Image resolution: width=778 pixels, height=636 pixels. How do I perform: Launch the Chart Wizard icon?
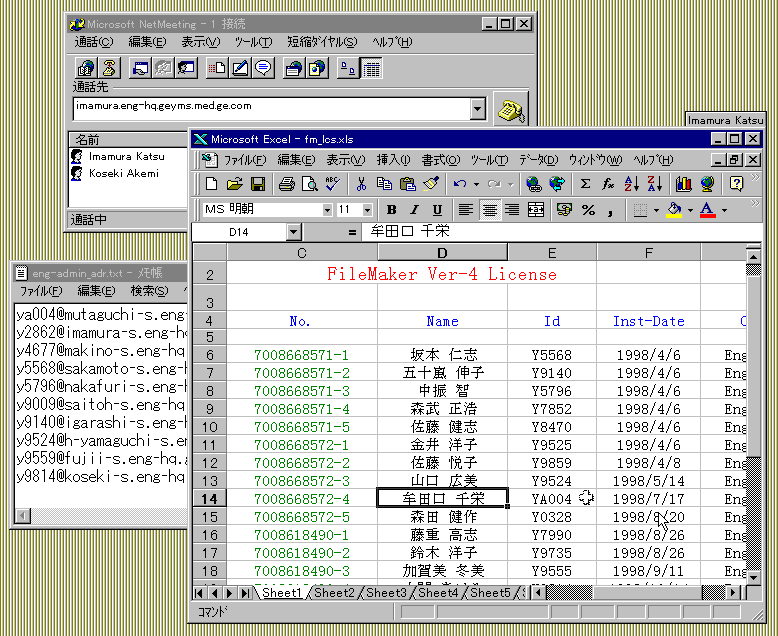pos(684,184)
